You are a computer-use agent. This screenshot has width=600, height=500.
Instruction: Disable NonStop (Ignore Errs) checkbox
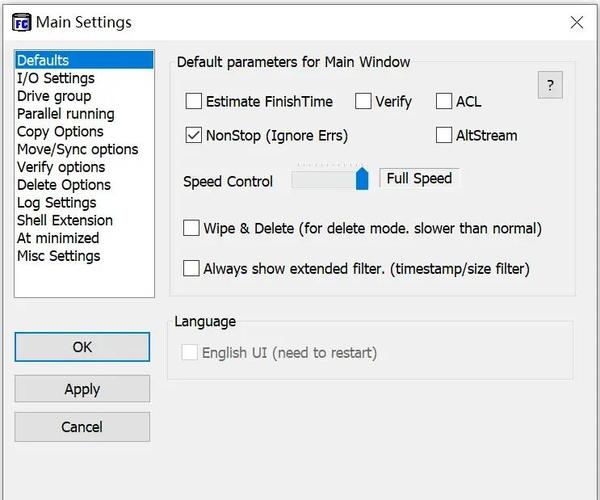click(194, 135)
